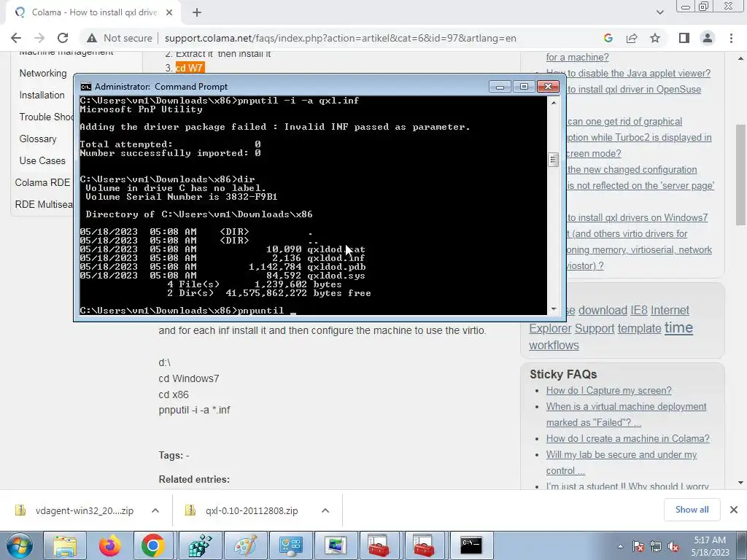This screenshot has height=560, width=747.
Task: Expand options for vdagent-win32 download
Action: tap(155, 510)
